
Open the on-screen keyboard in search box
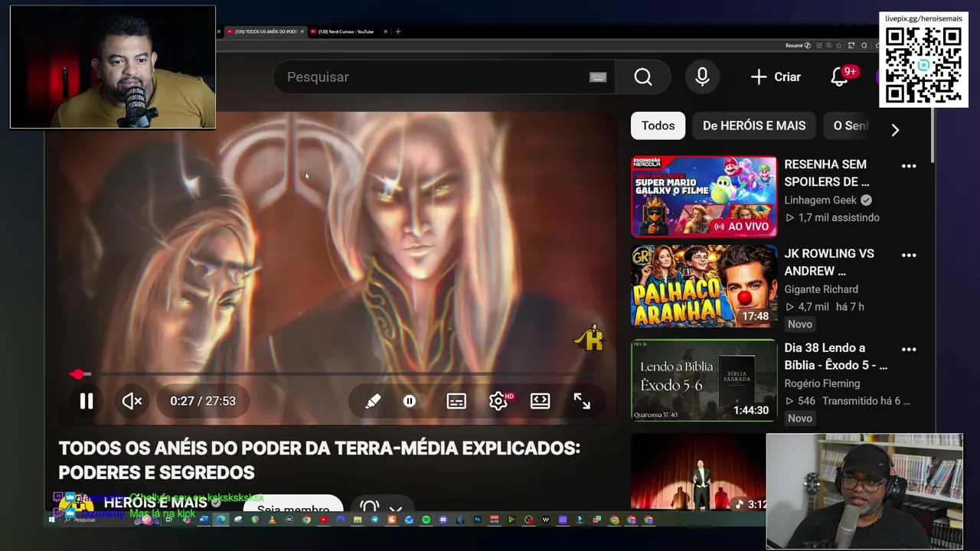[598, 77]
